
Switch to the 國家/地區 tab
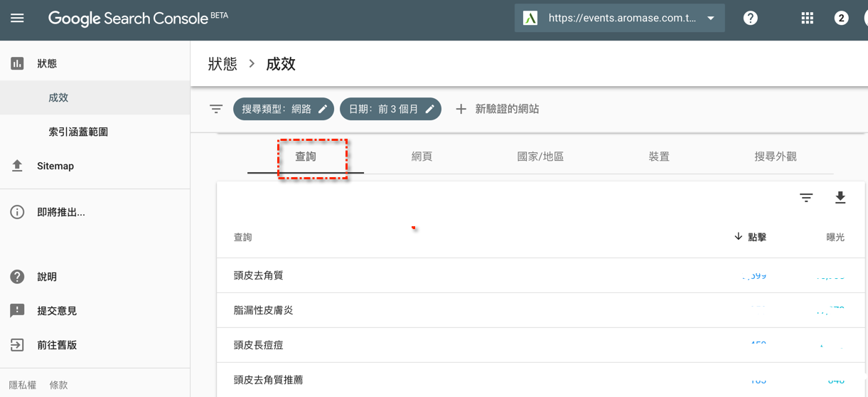pyautogui.click(x=540, y=157)
